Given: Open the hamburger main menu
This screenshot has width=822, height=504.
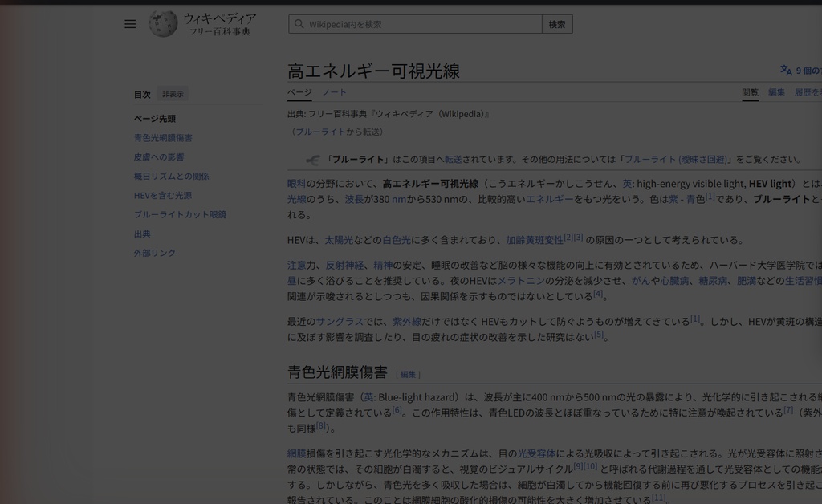Looking at the screenshot, I should 130,24.
